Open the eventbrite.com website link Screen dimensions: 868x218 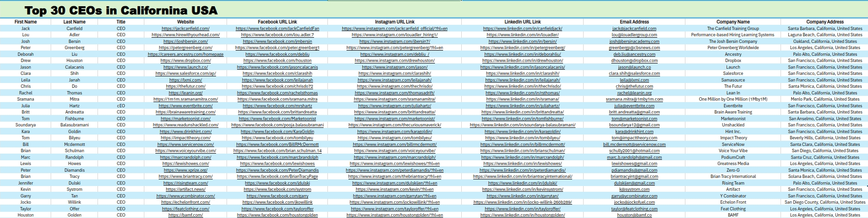pyautogui.click(x=185, y=106)
